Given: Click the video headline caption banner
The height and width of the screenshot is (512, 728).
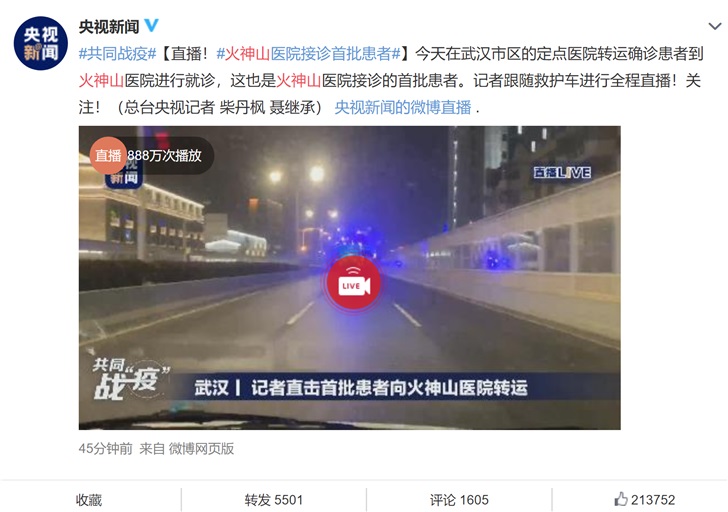Looking at the screenshot, I should (361, 388).
